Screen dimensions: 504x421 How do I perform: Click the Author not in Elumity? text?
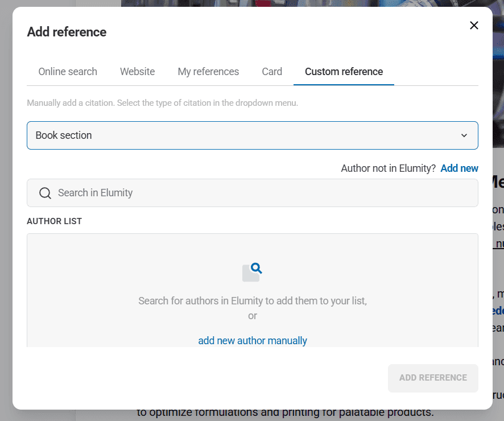pyautogui.click(x=388, y=168)
